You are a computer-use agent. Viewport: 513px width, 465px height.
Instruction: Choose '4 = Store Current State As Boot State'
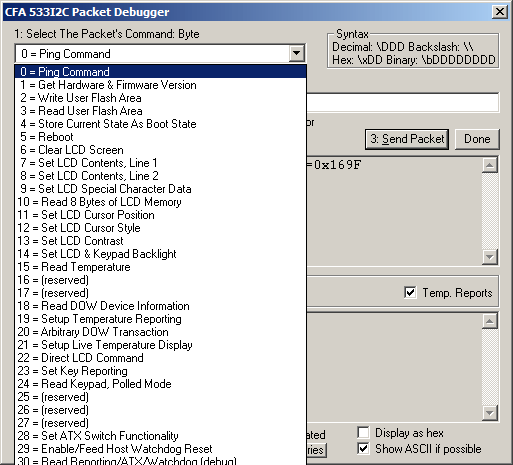[160, 124]
